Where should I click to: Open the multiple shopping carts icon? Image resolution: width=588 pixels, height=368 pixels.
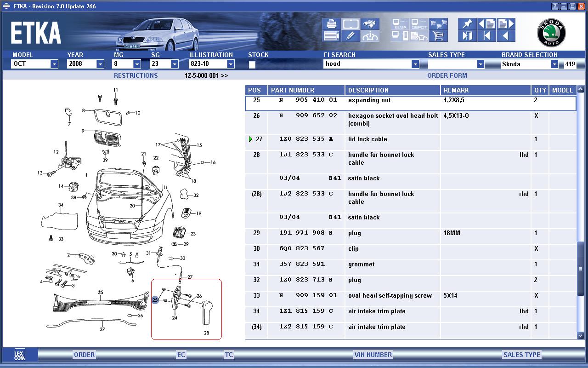(x=439, y=24)
